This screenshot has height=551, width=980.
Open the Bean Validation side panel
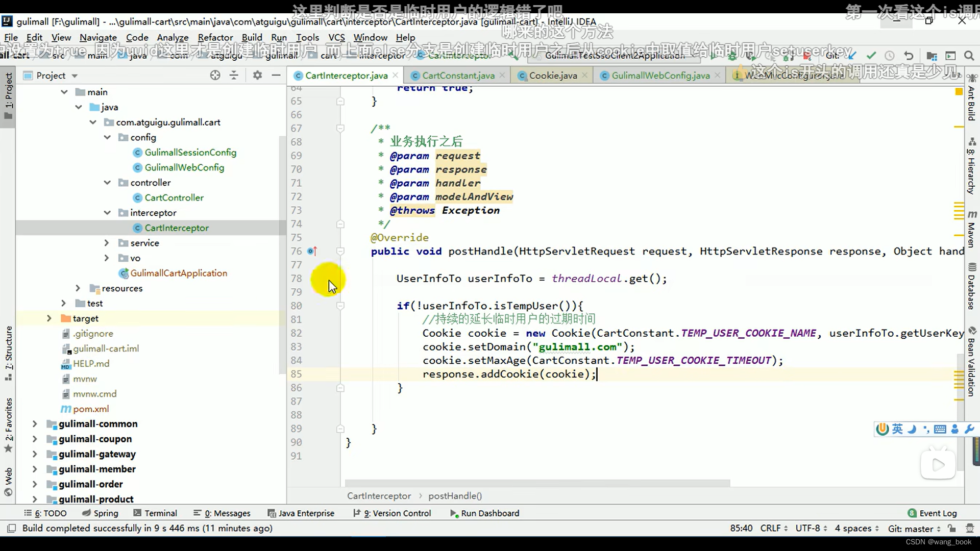(x=971, y=361)
